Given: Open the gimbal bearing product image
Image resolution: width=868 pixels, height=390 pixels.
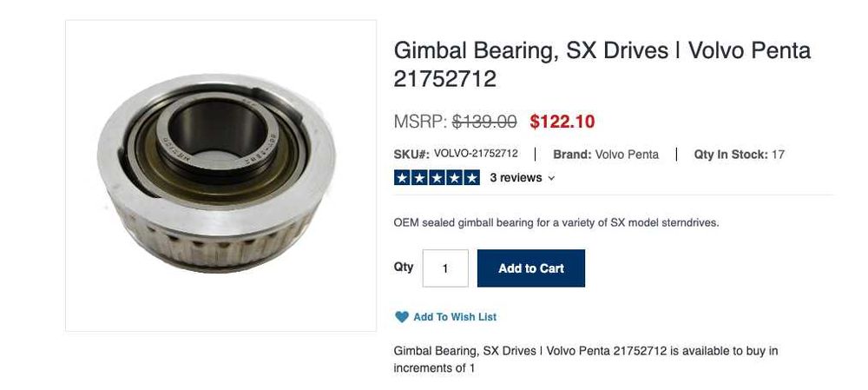Looking at the screenshot, I should point(220,175).
